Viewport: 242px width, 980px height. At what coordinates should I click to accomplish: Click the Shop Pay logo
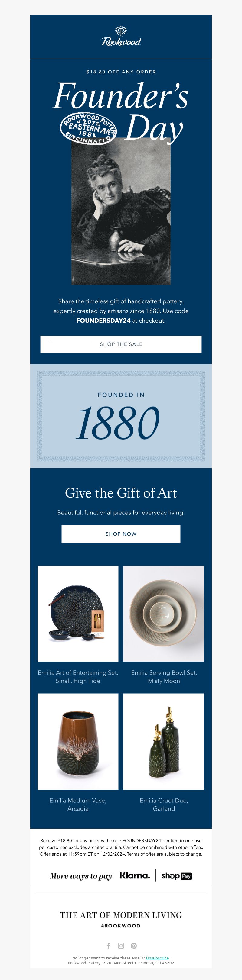point(176,876)
